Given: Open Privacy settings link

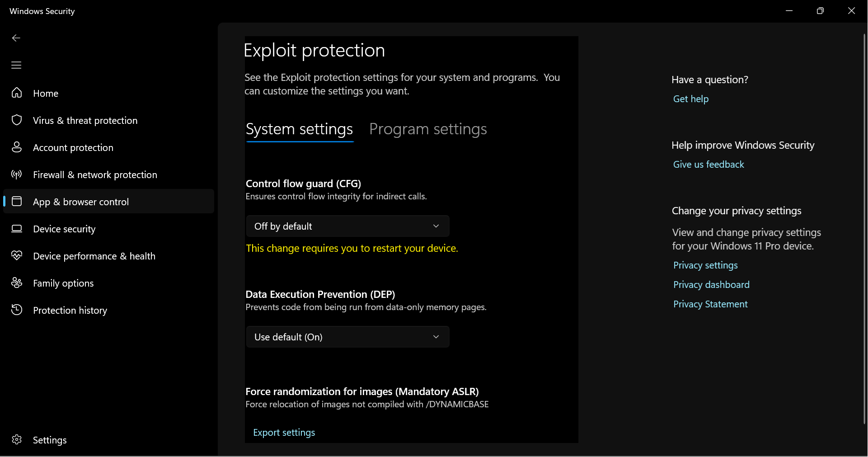Looking at the screenshot, I should [x=705, y=265].
